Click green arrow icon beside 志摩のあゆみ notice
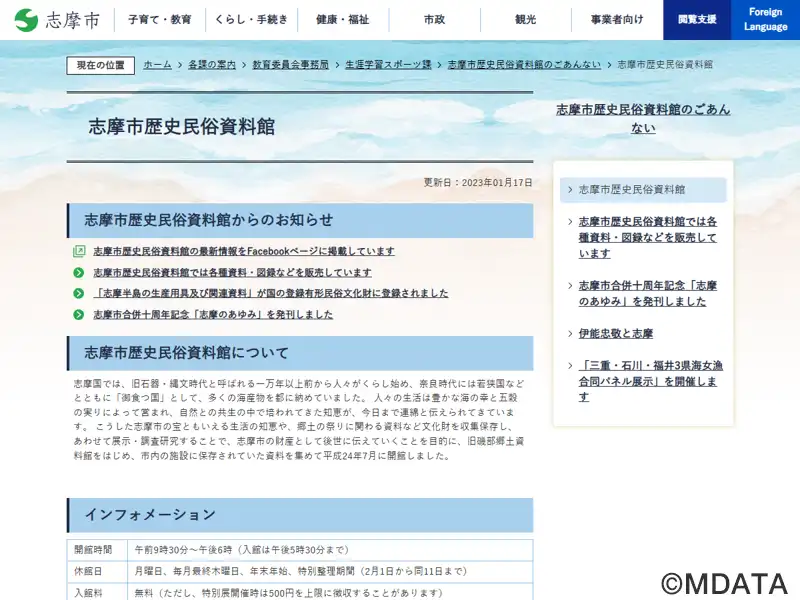This screenshot has width=800, height=600. click(x=79, y=315)
